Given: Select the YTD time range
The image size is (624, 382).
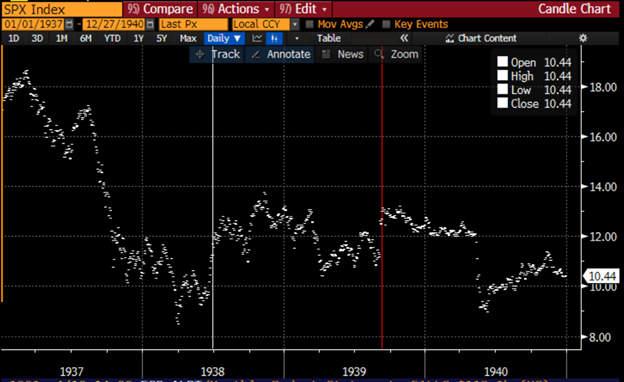Looking at the screenshot, I should pyautogui.click(x=112, y=38).
